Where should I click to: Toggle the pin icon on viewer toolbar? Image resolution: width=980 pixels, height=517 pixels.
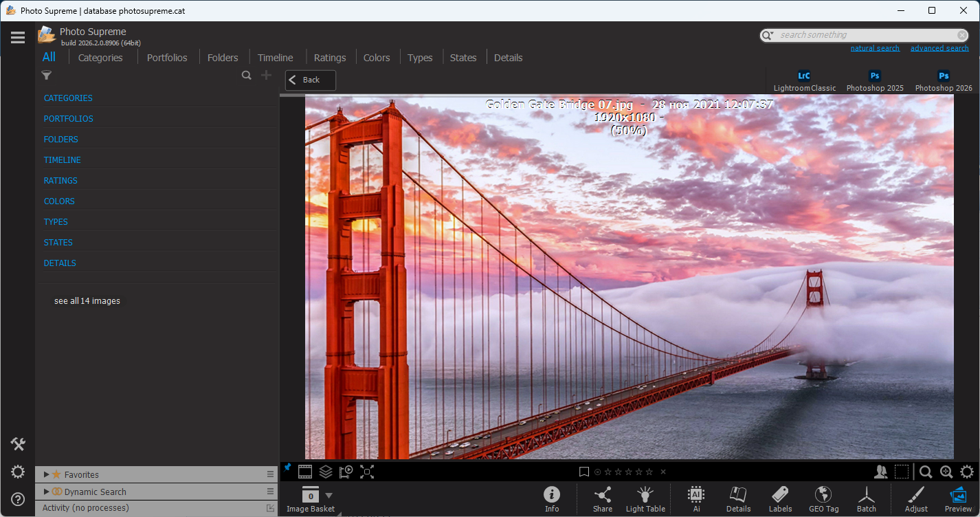click(x=288, y=467)
